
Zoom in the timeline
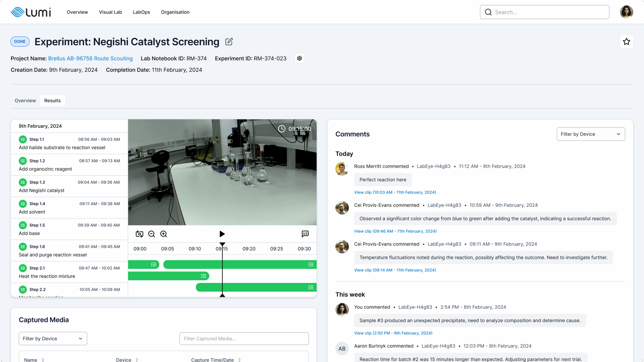click(164, 234)
